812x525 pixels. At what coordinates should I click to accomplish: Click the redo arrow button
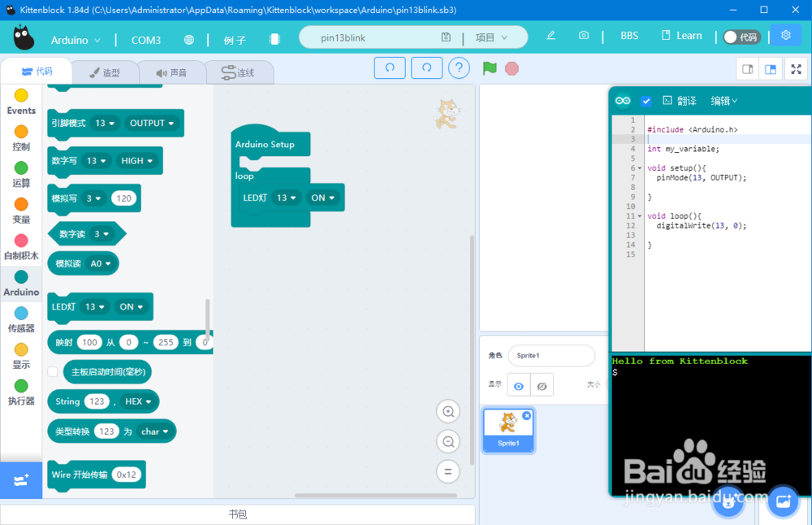point(427,68)
